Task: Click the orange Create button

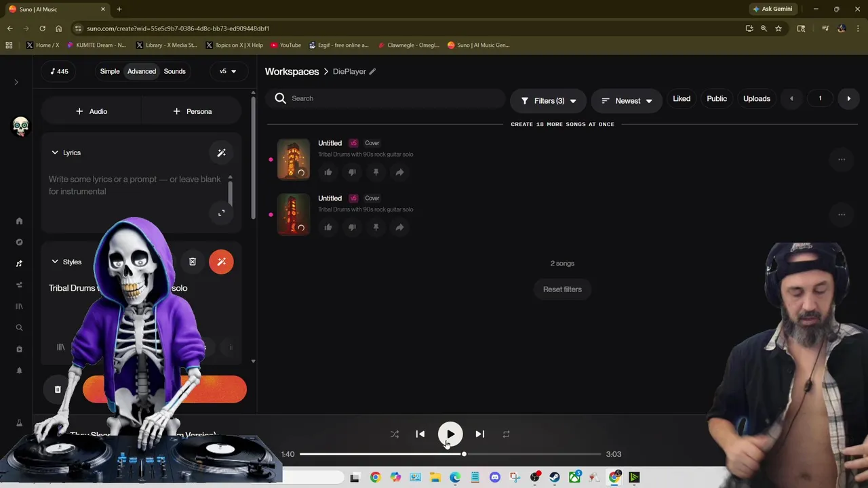Action: tap(164, 390)
